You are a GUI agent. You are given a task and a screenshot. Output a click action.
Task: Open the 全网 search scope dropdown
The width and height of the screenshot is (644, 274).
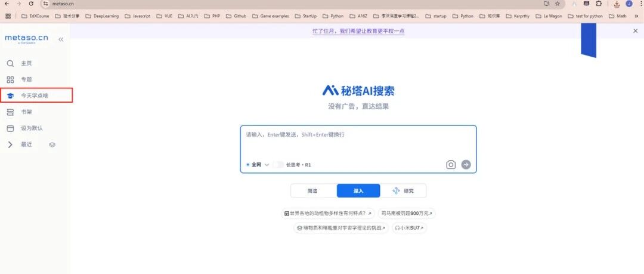(x=258, y=165)
